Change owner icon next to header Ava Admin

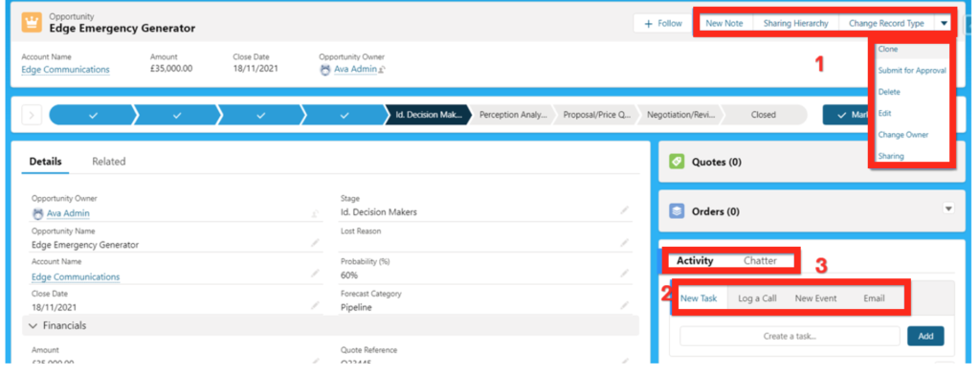click(x=382, y=70)
